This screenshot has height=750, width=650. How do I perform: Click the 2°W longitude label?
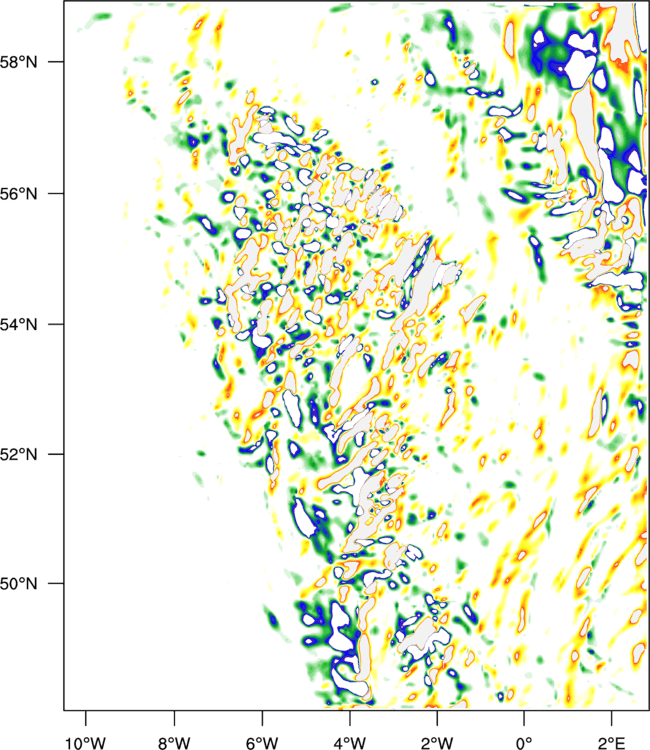pyautogui.click(x=437, y=743)
